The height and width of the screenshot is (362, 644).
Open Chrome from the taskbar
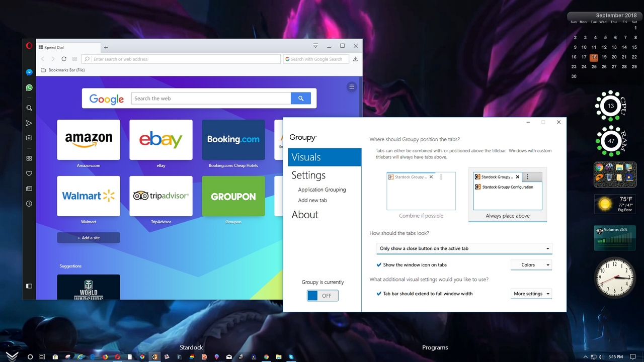pyautogui.click(x=266, y=357)
